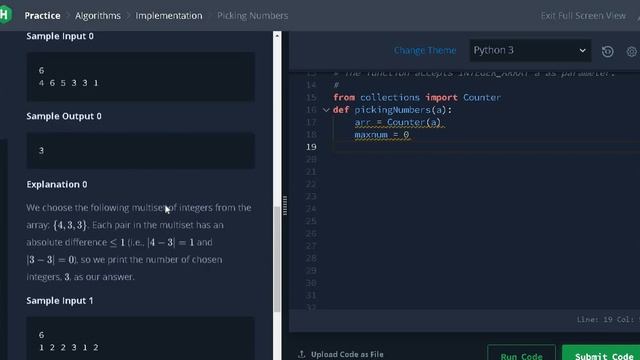
Task: Reset code with the restore history icon
Action: click(607, 51)
